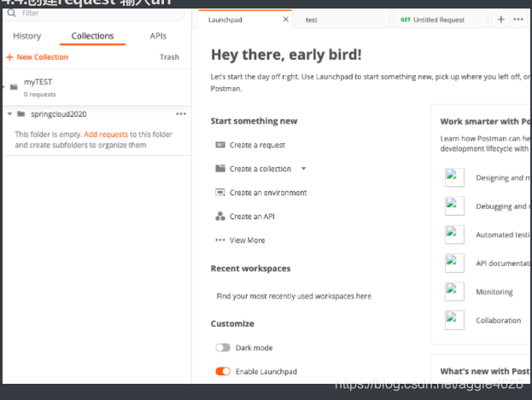Close the Launchpad tab
The width and height of the screenshot is (532, 400).
pyautogui.click(x=286, y=20)
